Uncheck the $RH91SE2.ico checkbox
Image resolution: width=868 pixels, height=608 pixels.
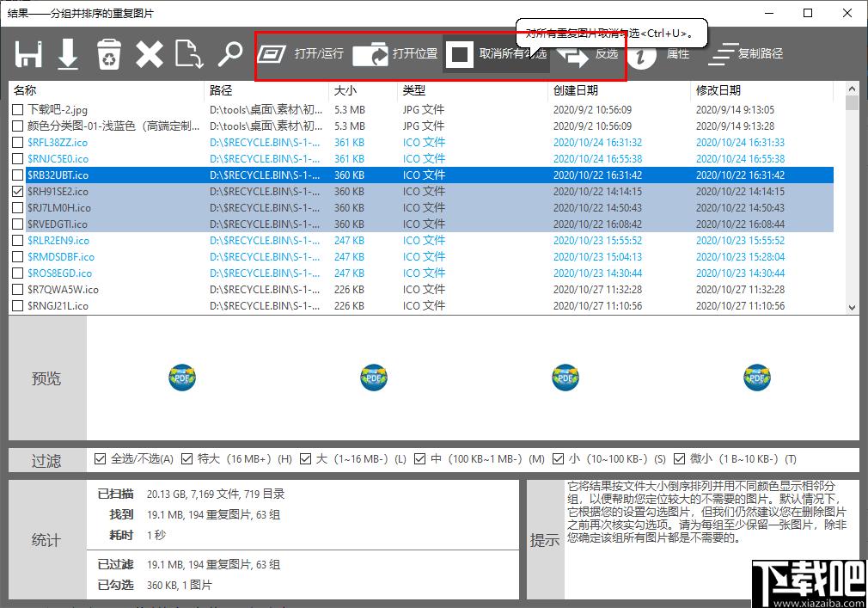tap(18, 191)
